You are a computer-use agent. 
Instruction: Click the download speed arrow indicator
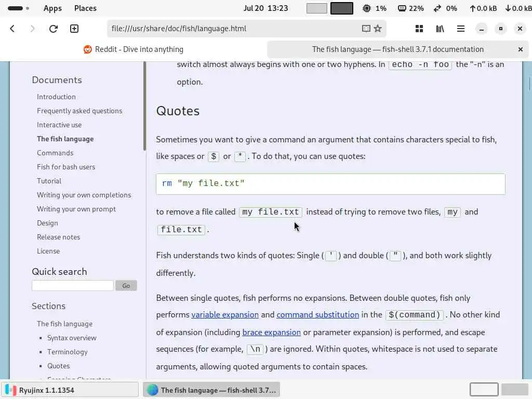[508, 8]
